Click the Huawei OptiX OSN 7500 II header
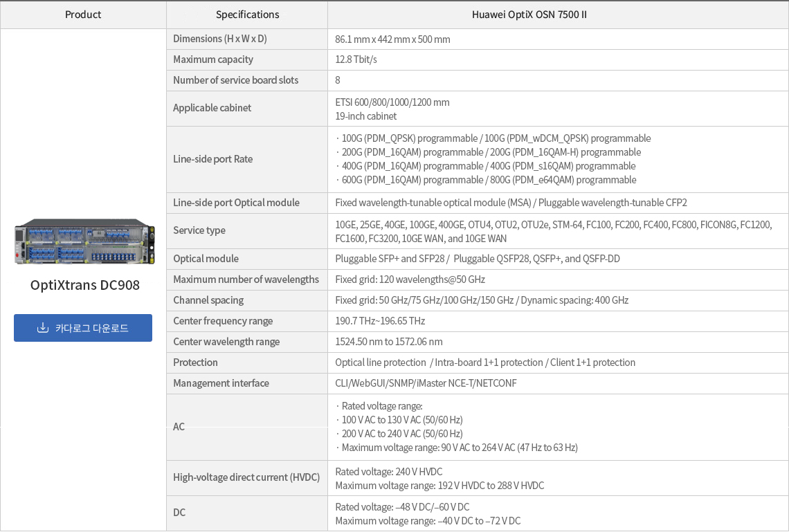The image size is (789, 532). tap(529, 15)
